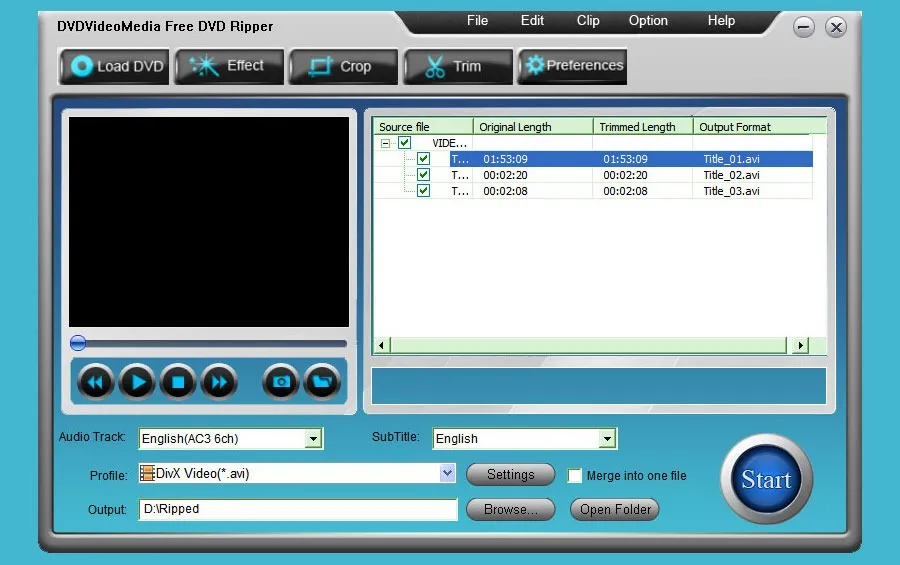Open the snapshot folder icon
Viewport: 900px width, 565px height.
pyautogui.click(x=322, y=382)
